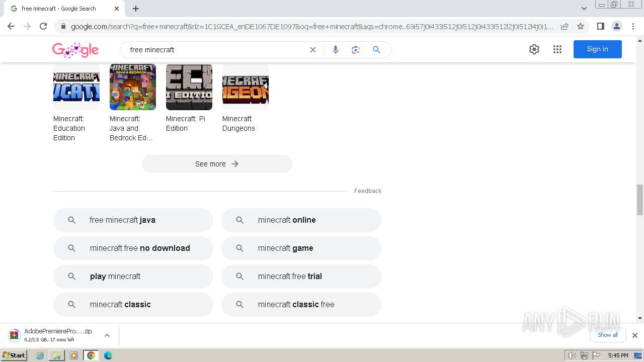This screenshot has width=644, height=362.
Task: Launch Internet Explorer from the taskbar
Action: point(40,355)
